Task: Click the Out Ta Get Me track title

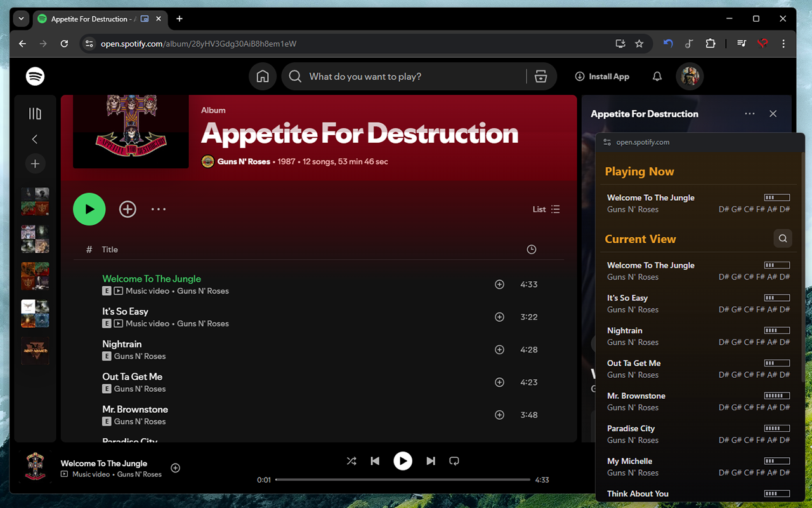Action: (x=132, y=377)
